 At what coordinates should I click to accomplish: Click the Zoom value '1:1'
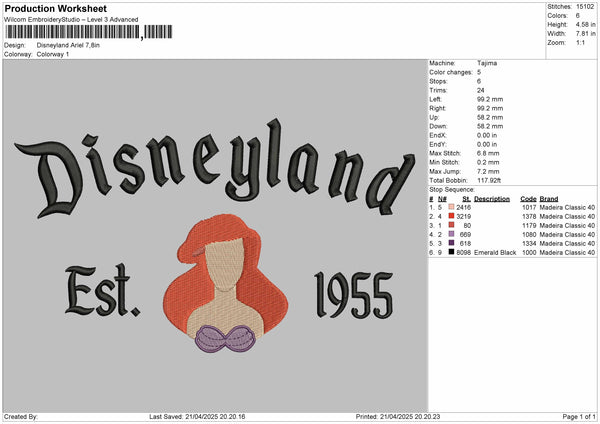tap(580, 42)
